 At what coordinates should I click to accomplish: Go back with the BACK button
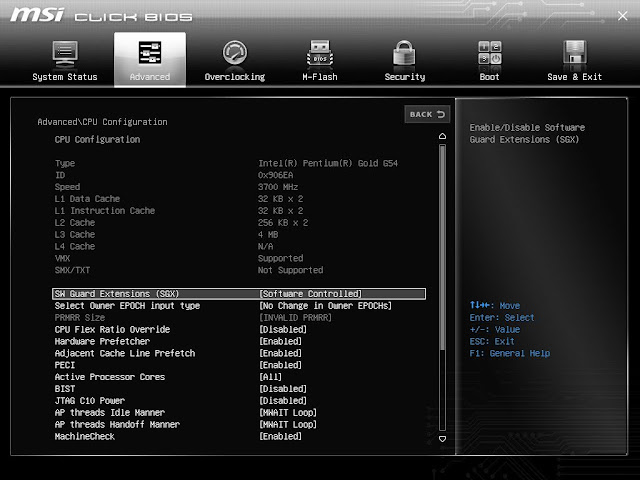coord(427,114)
